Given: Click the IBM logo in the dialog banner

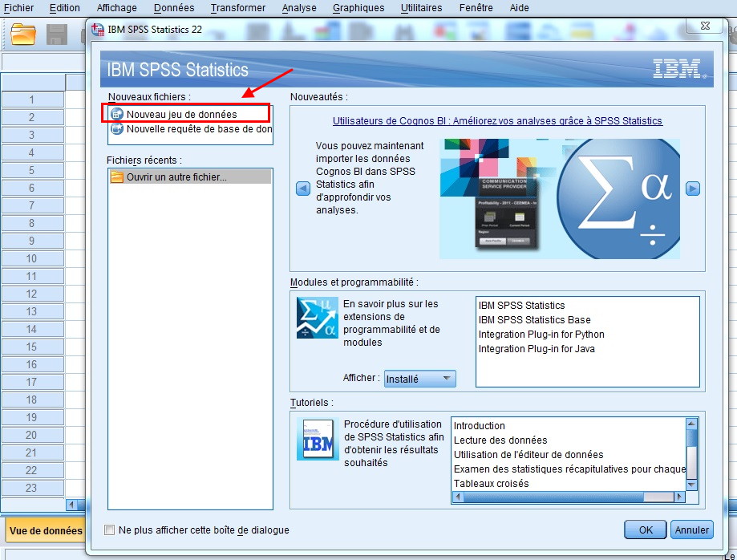Looking at the screenshot, I should pos(679,69).
